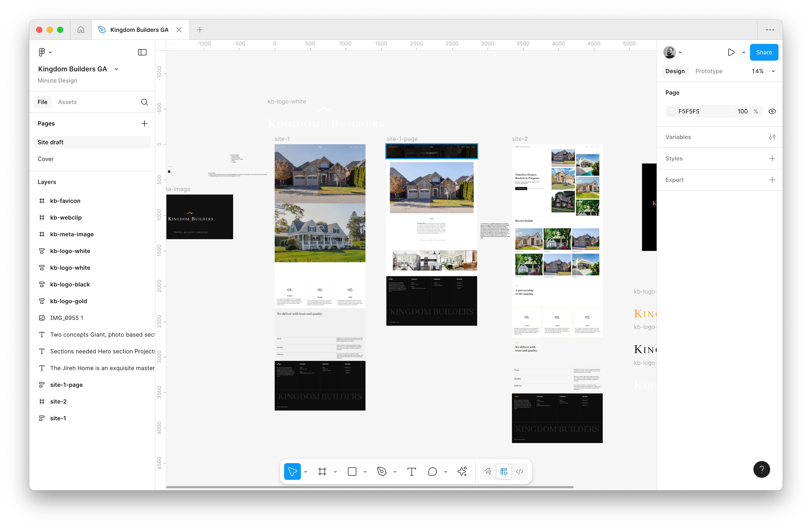Switch to the File tab
Screen dimensions: 812x529
tap(42, 102)
